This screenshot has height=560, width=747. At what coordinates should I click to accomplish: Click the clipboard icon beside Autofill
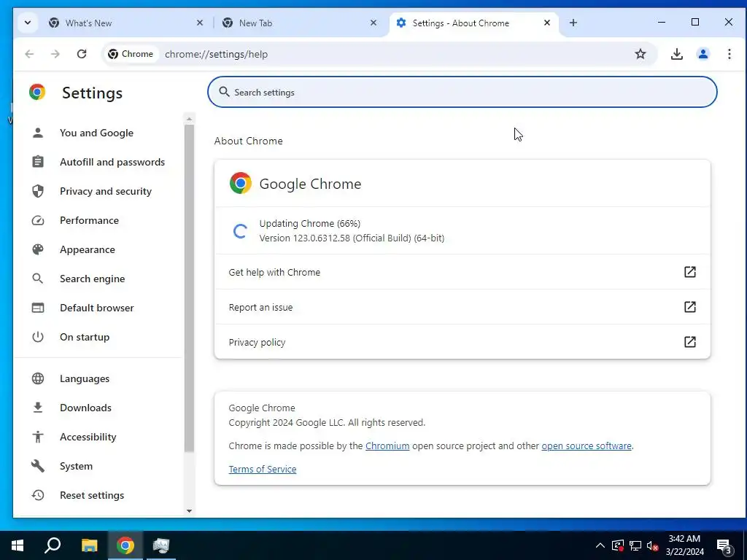[x=38, y=162]
